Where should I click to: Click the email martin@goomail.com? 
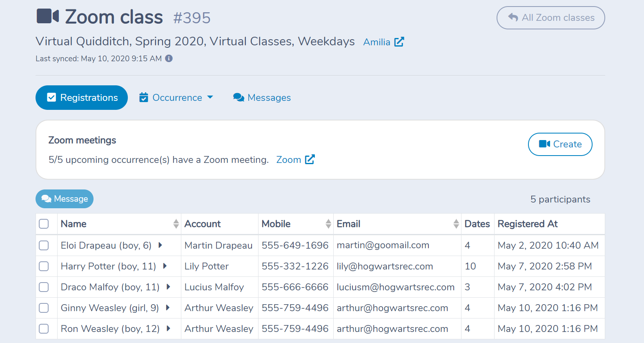point(383,245)
